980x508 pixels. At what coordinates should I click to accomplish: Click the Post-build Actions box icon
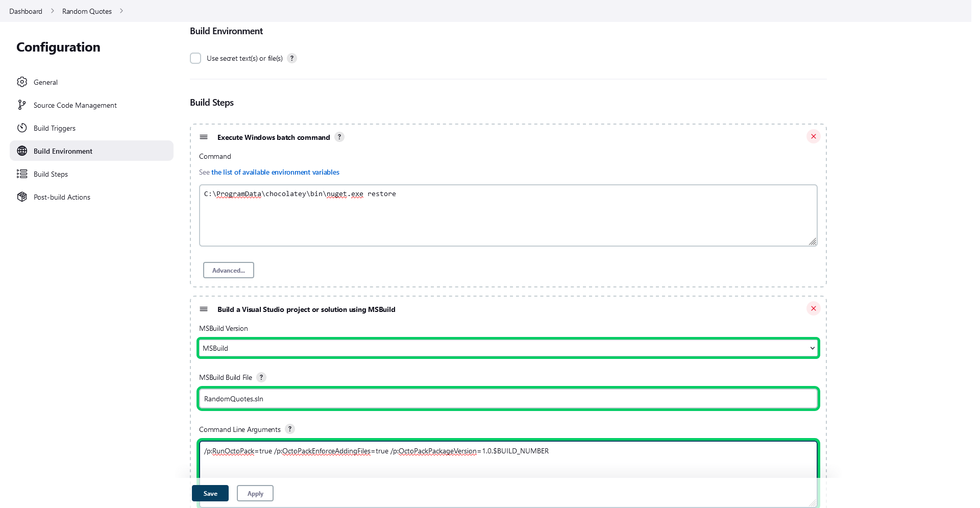pyautogui.click(x=22, y=197)
